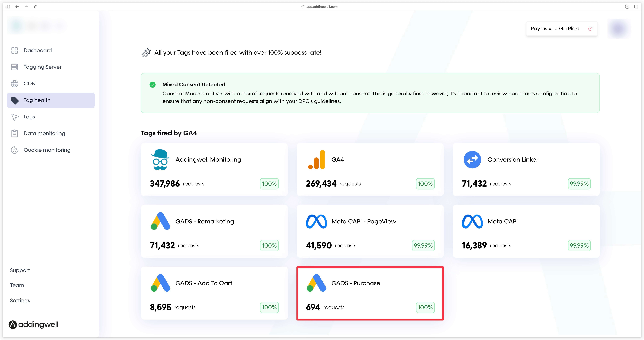
Task: Click the Pay as you Go Plan button
Action: (562, 29)
